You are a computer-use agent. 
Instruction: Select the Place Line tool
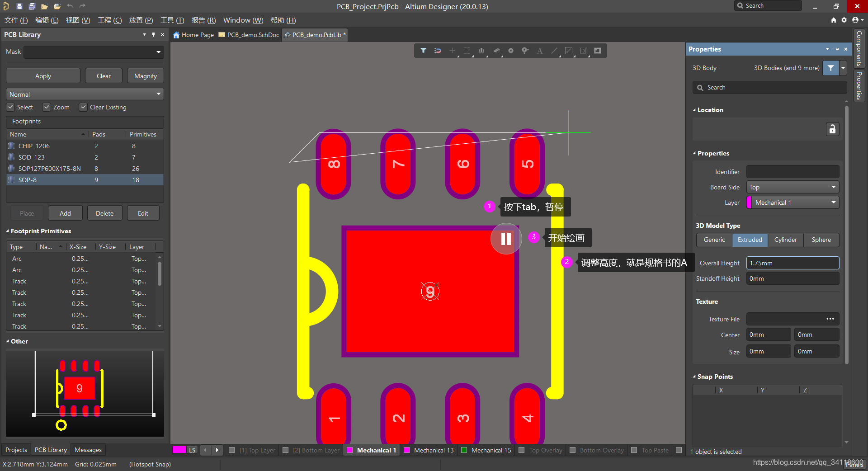coord(554,51)
